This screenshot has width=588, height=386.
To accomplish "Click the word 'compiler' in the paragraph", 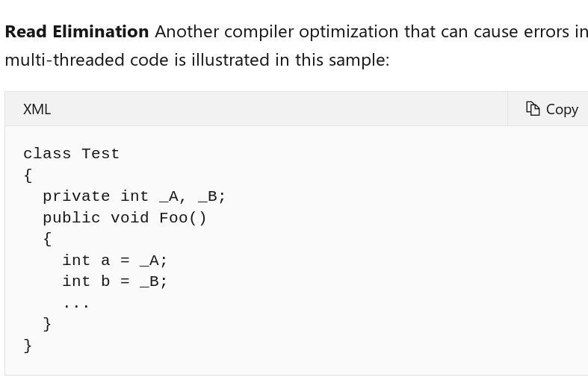I will (259, 32).
